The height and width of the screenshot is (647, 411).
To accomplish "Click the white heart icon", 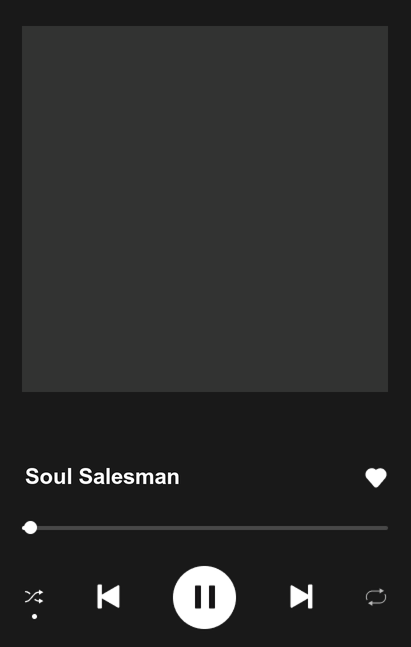I will (x=376, y=478).
